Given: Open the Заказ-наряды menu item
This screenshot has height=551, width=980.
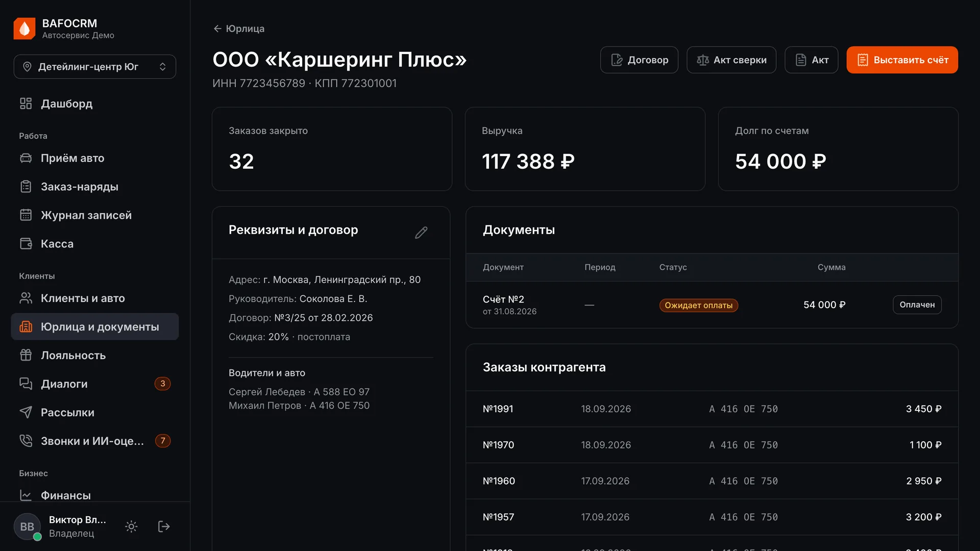Looking at the screenshot, I should coord(95,187).
